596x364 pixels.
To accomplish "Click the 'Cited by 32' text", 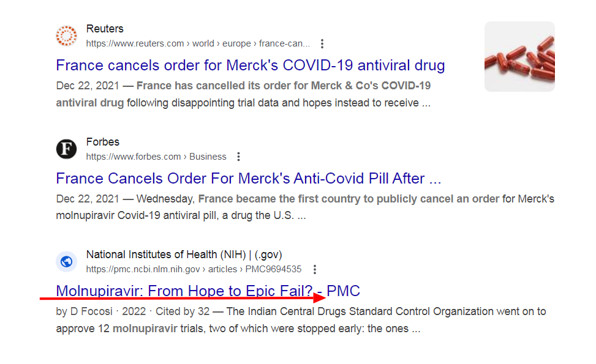I will click(183, 311).
